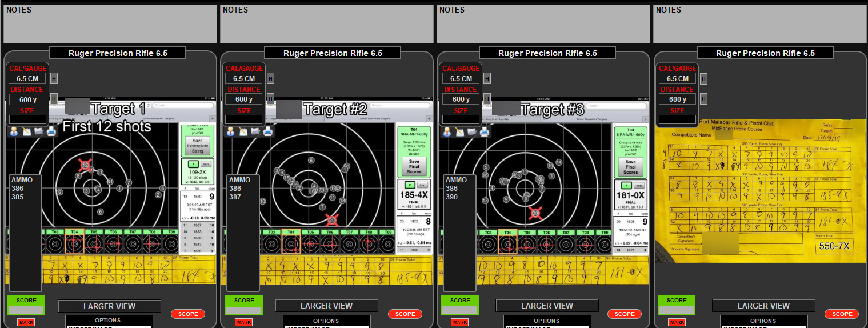Click the green SCORE button on Target 1 card
Screen dimensions: 868x328
pos(27,305)
